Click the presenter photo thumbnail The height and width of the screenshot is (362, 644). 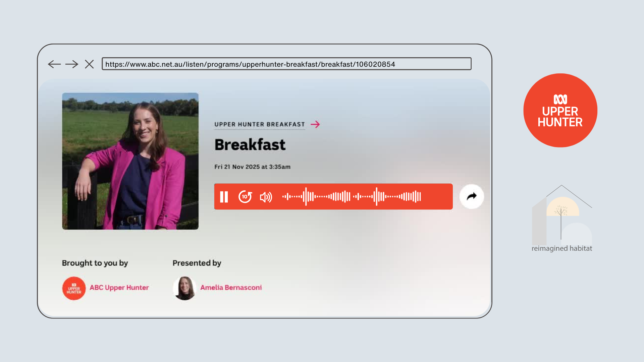[x=130, y=161]
